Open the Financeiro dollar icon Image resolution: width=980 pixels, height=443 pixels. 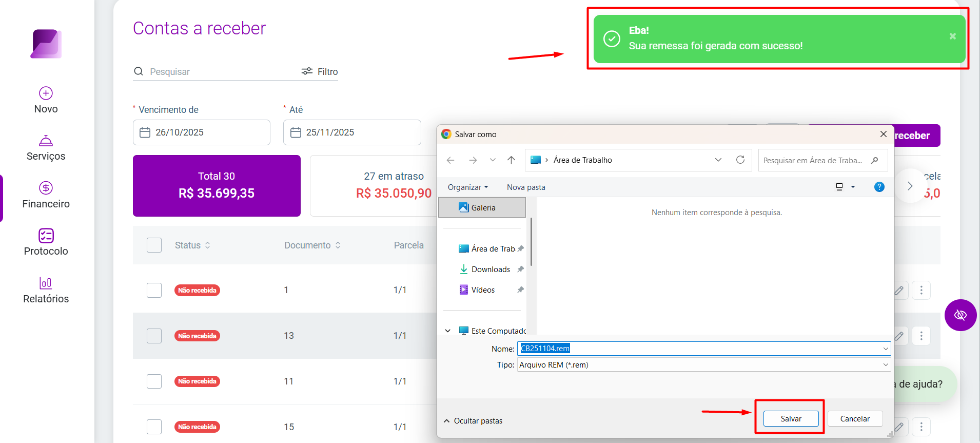click(46, 188)
